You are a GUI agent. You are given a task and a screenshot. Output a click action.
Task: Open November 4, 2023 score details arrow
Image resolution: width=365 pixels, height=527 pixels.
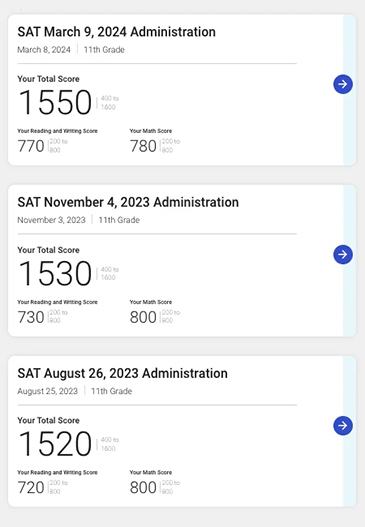tap(343, 254)
